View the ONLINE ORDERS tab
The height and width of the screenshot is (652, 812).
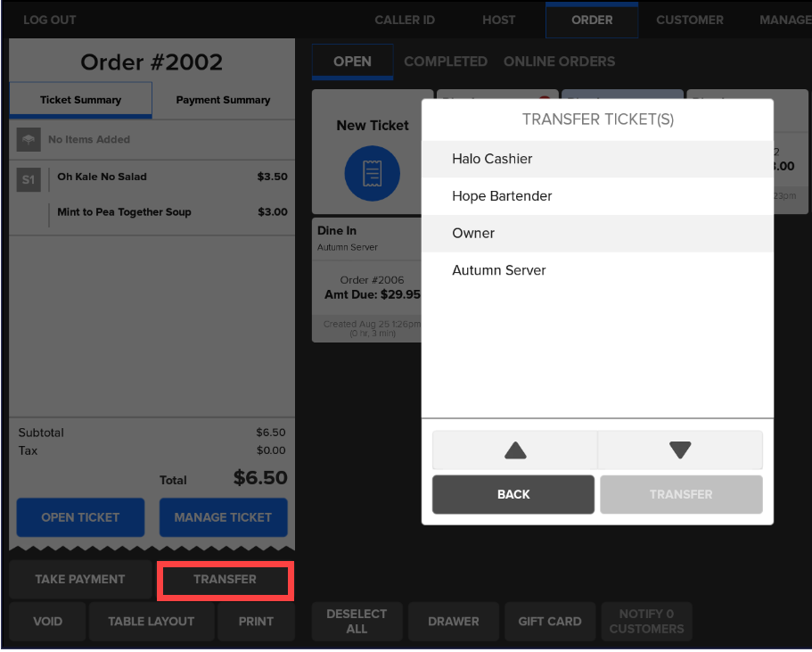click(559, 62)
